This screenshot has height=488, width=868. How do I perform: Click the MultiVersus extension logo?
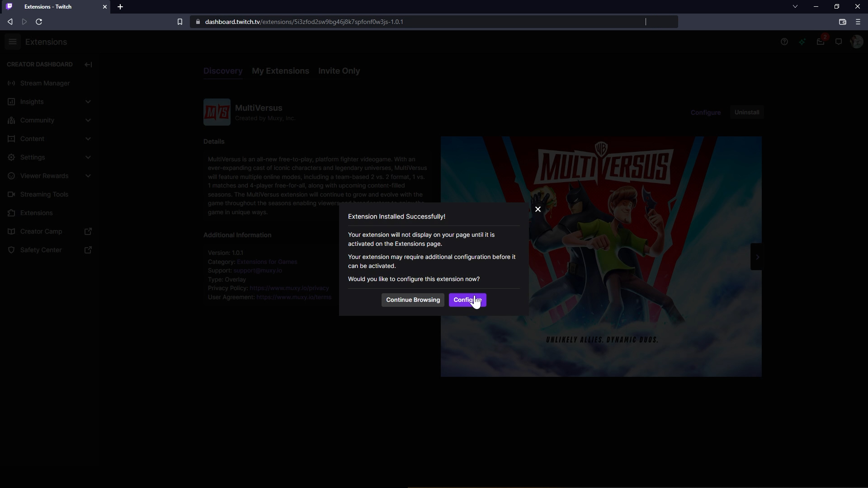coord(217,112)
